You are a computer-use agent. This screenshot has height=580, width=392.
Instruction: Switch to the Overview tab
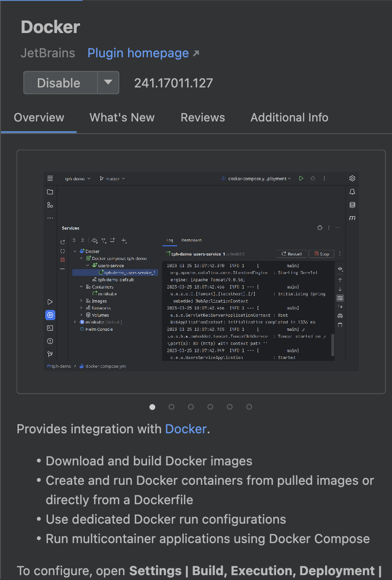click(x=39, y=118)
